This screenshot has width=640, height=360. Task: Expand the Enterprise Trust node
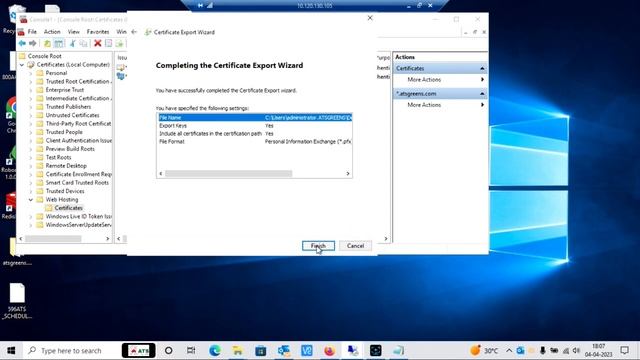pyautogui.click(x=31, y=90)
